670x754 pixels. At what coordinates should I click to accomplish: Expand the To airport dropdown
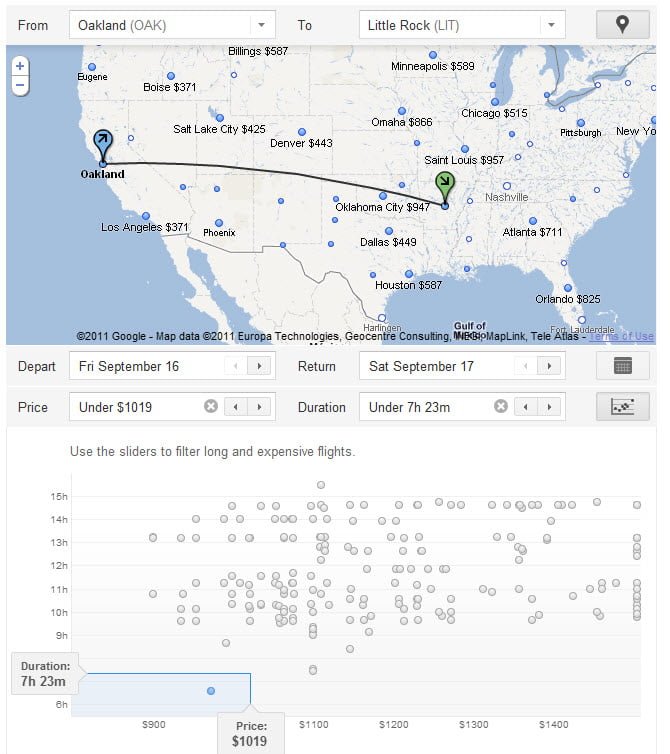point(551,25)
